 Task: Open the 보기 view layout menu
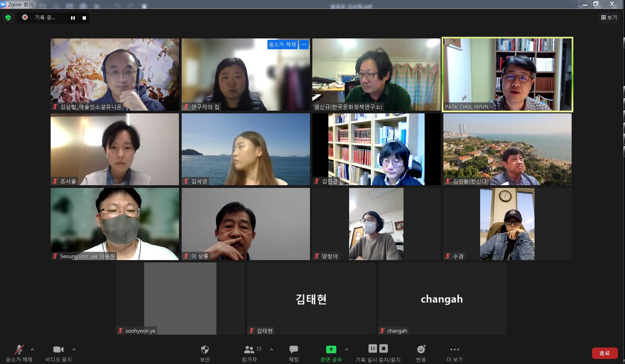pos(609,18)
